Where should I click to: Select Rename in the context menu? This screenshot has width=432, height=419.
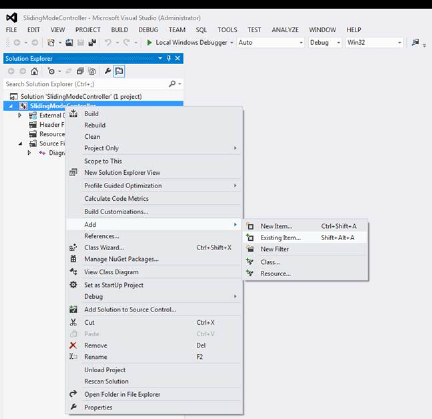tap(96, 357)
